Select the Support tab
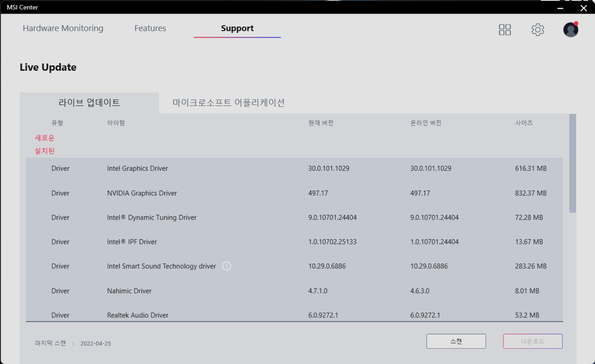 [237, 28]
